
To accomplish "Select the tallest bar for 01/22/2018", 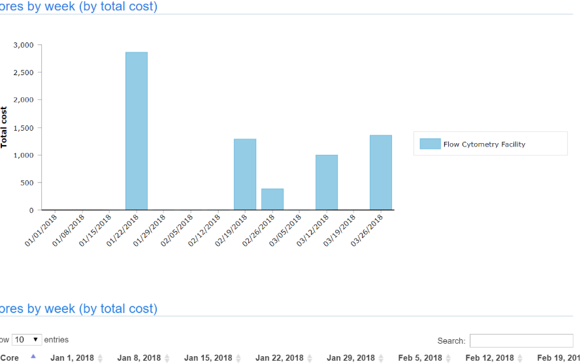I will (137, 131).
